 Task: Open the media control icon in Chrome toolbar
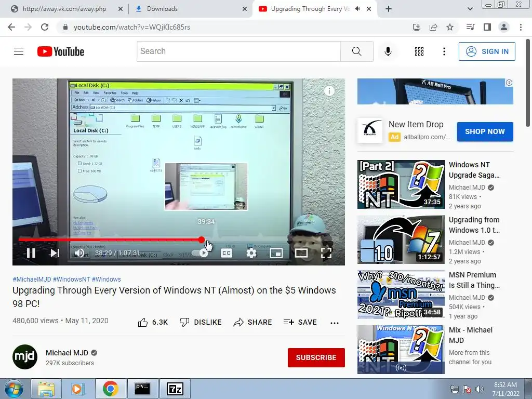470,27
